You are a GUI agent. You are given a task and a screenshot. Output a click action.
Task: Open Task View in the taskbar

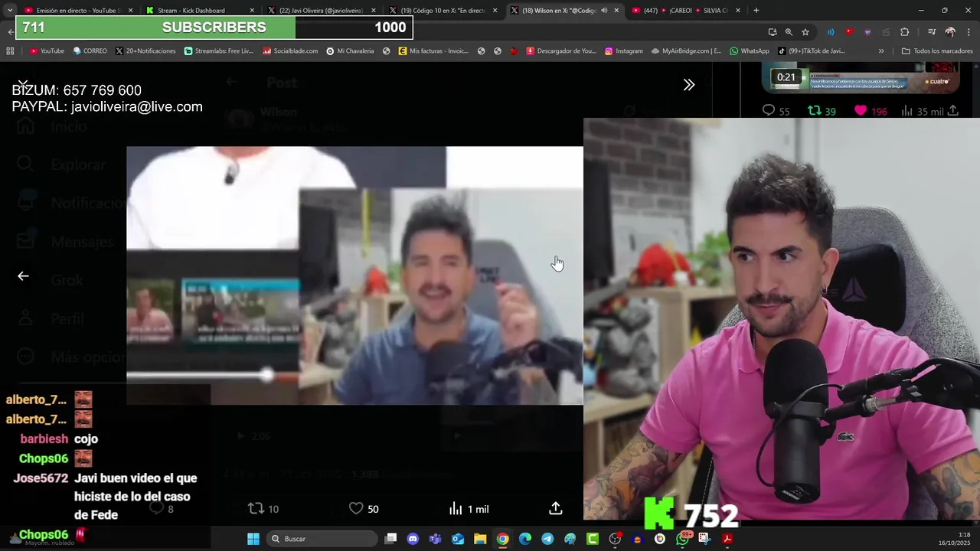pyautogui.click(x=390, y=539)
